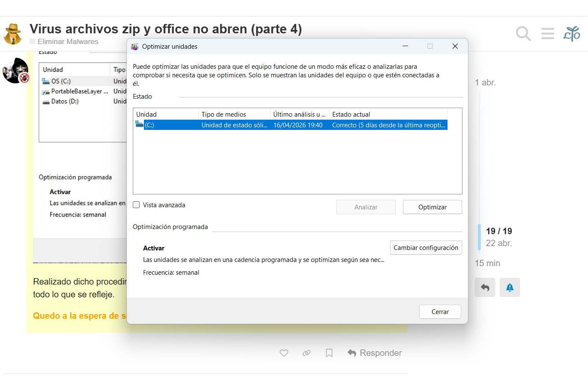Screen dimensions: 588x379
Task: Select the (C:) drive row
Action: tap(291, 125)
